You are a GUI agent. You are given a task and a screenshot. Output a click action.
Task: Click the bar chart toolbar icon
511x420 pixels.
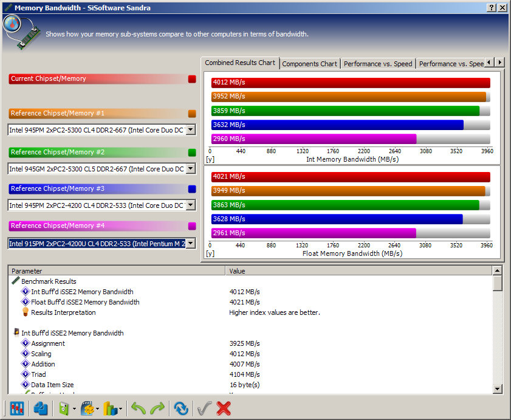(110, 408)
